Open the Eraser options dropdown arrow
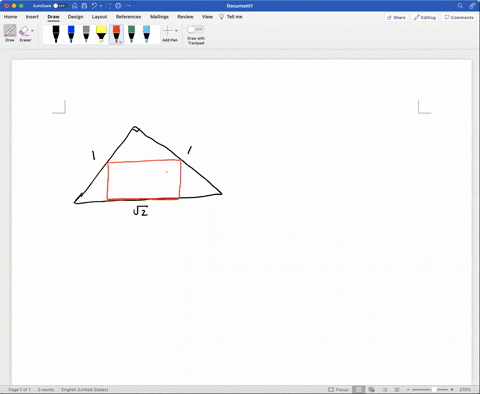Image resolution: width=480 pixels, height=394 pixels. [32, 31]
